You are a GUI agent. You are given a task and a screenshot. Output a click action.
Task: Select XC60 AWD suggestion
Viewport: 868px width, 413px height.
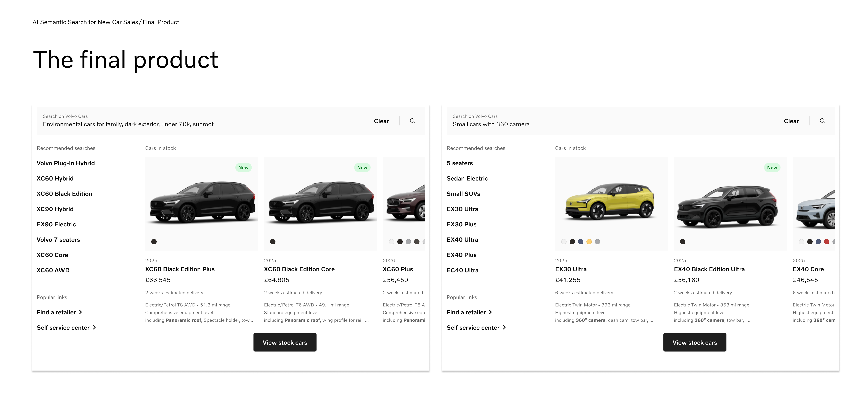pyautogui.click(x=53, y=270)
